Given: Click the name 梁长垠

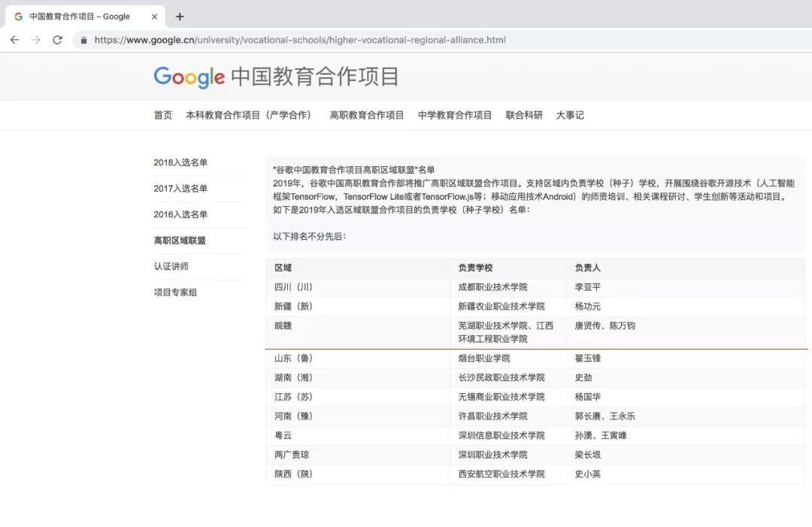Looking at the screenshot, I should pyautogui.click(x=587, y=455).
